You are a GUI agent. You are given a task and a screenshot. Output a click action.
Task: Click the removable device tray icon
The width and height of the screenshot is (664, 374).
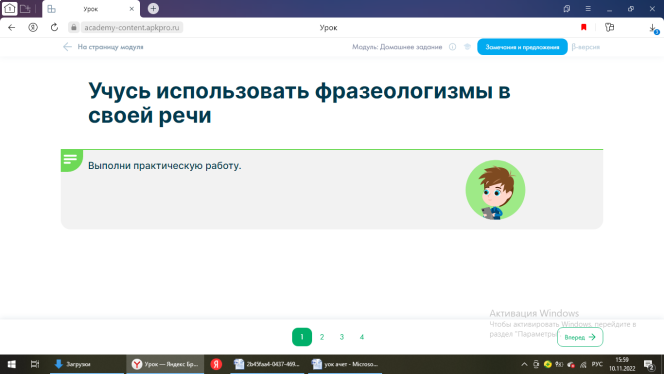coord(536,364)
